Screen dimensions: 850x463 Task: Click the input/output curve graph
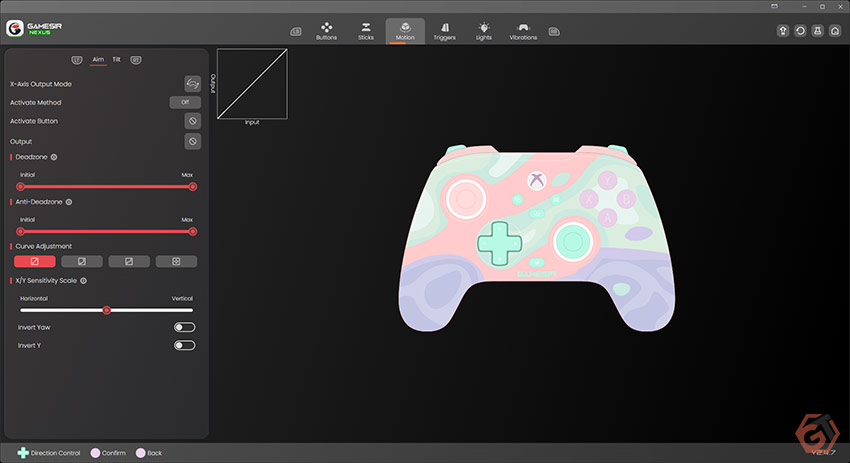[252, 84]
